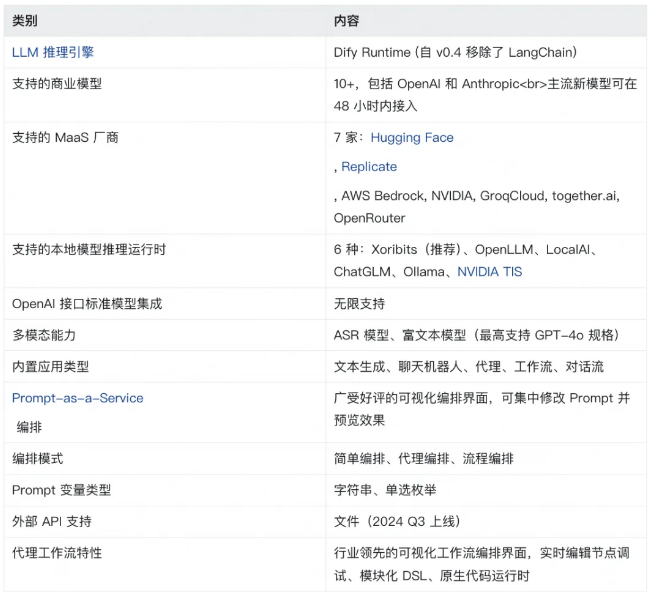Click the 外部 API 支持 cell

click(165, 521)
